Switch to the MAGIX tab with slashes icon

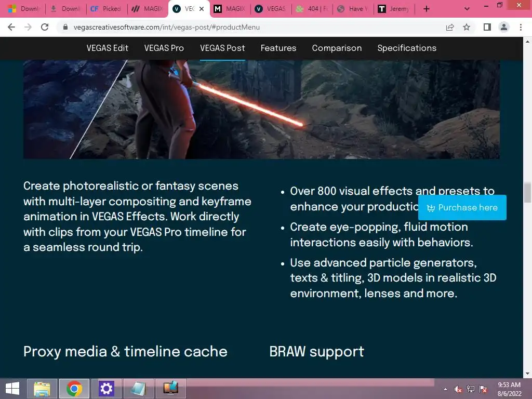tap(147, 9)
